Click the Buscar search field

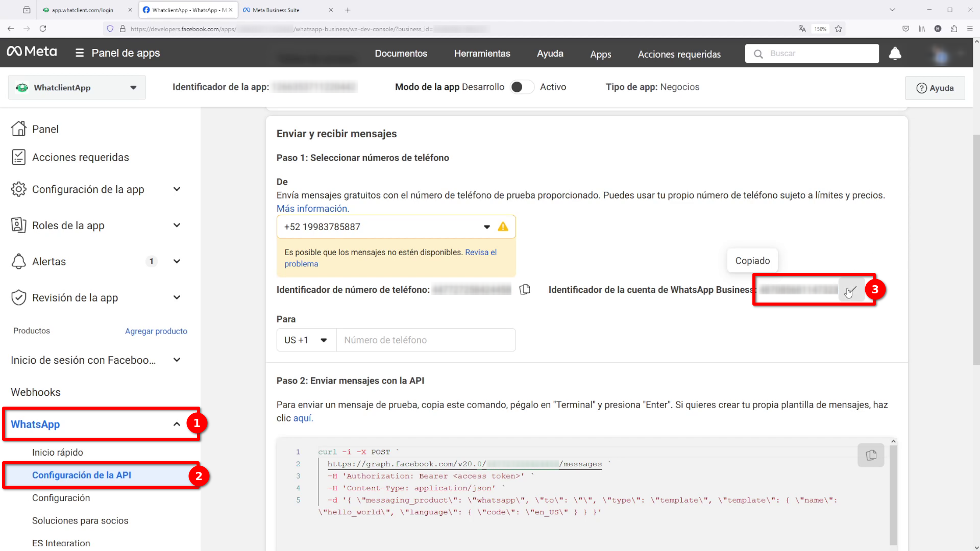812,54
